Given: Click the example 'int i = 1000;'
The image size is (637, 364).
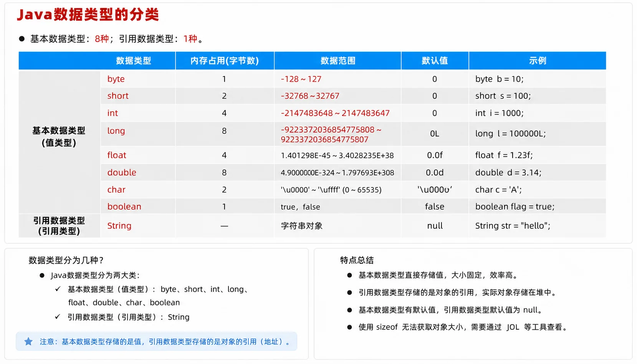Looking at the screenshot, I should pos(499,113).
